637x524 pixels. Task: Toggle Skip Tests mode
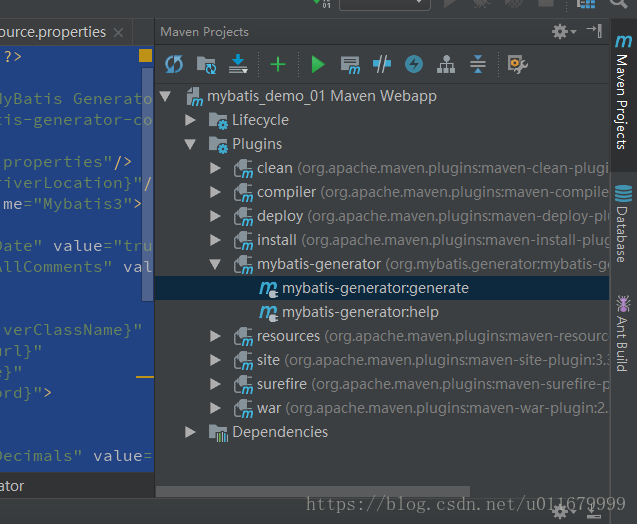click(x=382, y=64)
